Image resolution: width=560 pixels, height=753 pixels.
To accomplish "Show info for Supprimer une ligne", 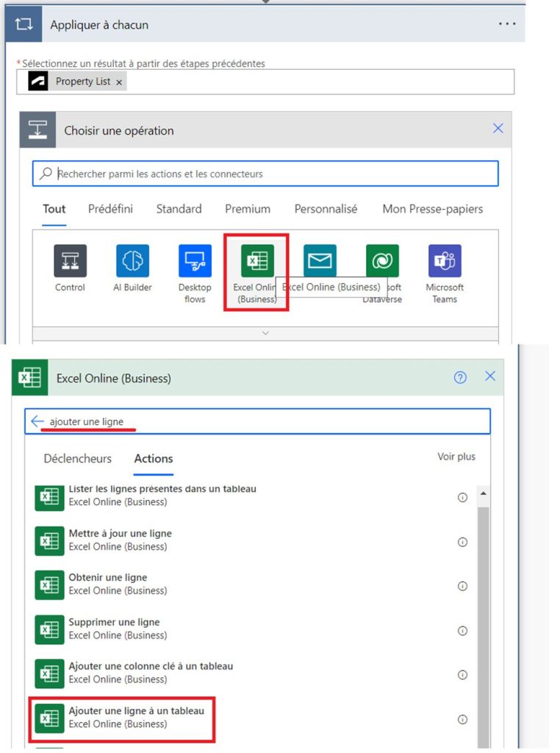I will pyautogui.click(x=462, y=631).
